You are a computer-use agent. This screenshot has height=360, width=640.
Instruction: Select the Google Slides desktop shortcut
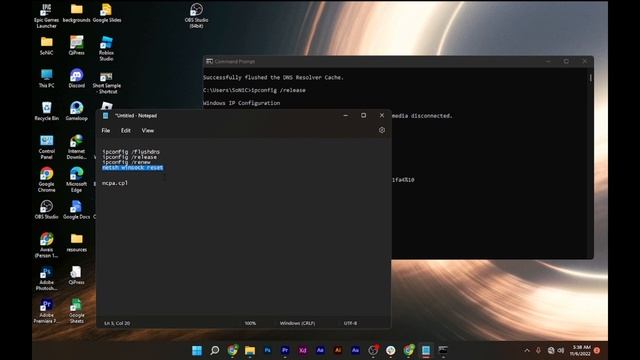click(107, 13)
